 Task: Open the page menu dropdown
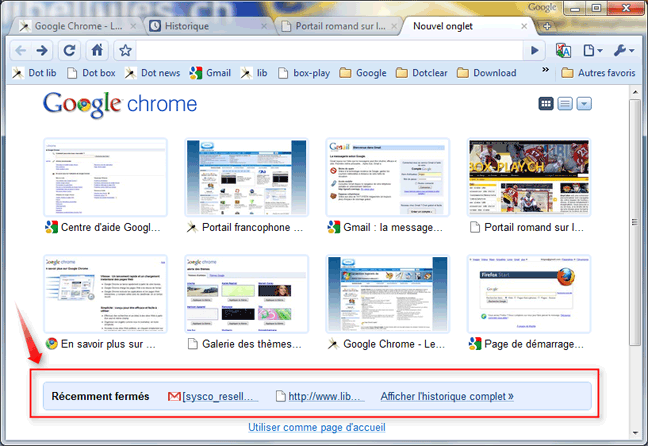pyautogui.click(x=593, y=50)
